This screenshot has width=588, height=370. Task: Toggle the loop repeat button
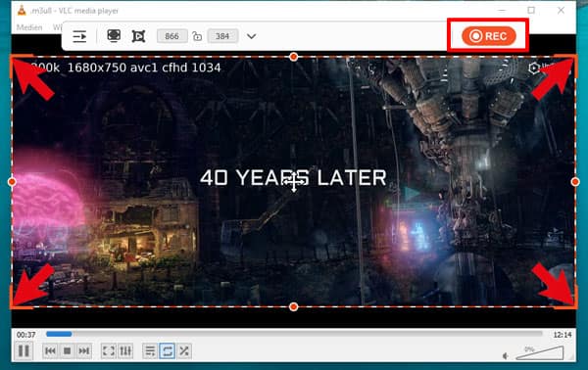pos(168,351)
